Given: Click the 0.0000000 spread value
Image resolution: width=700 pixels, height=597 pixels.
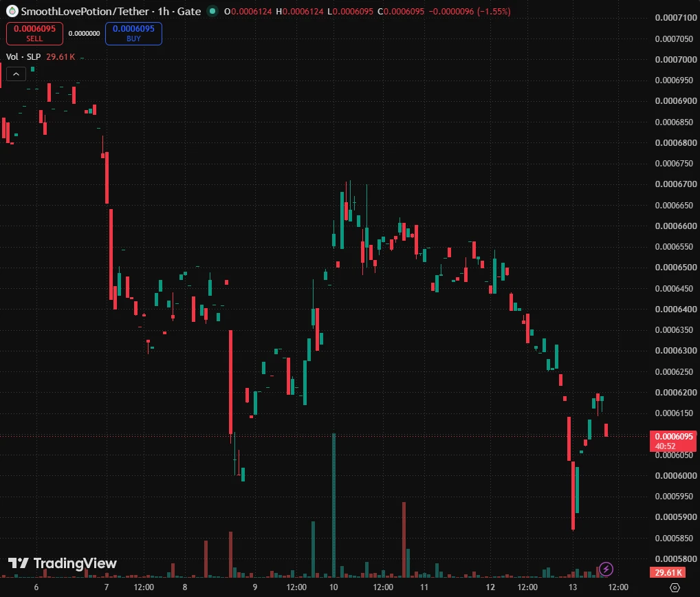Looking at the screenshot, I should [84, 34].
